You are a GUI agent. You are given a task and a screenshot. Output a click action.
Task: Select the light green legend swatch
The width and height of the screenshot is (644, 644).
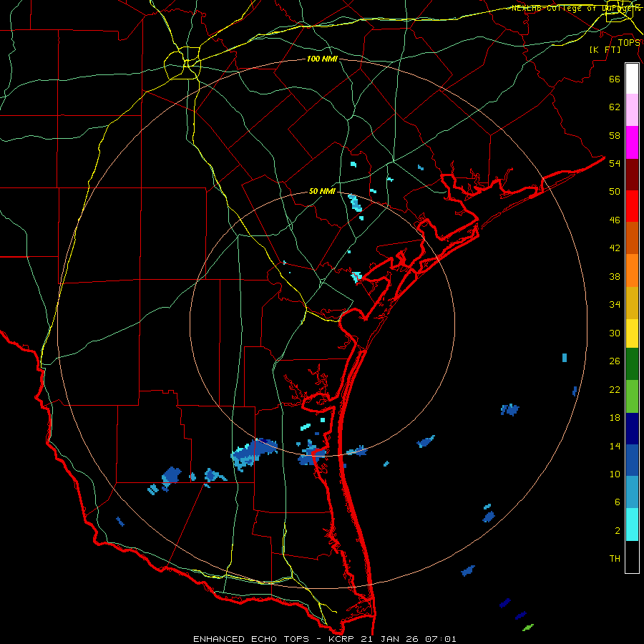632,396
